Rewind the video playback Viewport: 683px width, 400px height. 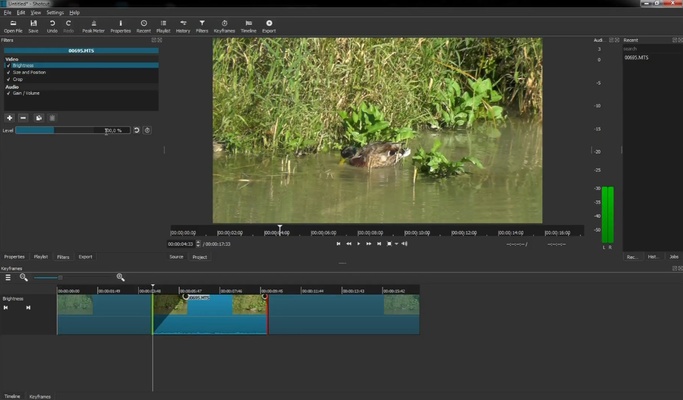348,244
